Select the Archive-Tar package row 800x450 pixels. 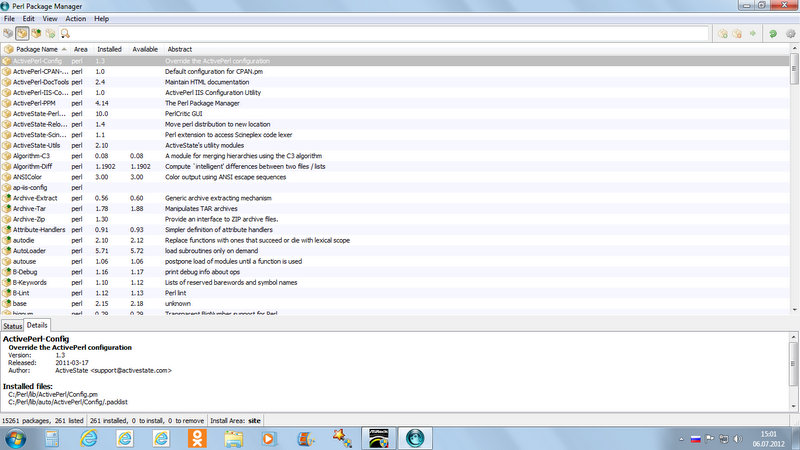[395, 209]
